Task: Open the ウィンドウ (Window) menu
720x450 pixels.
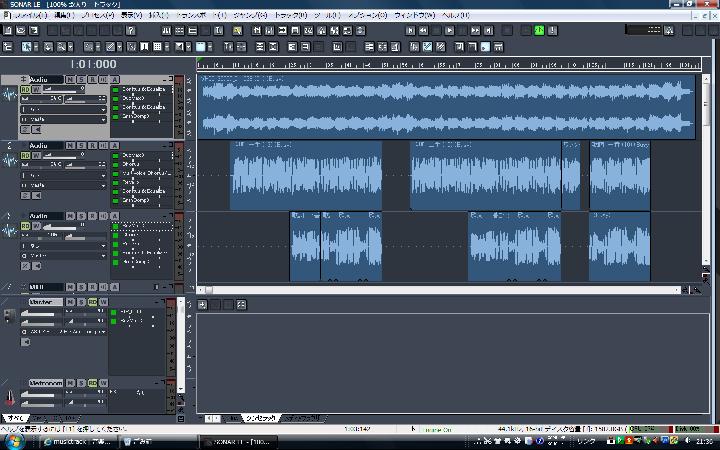Action: pos(415,15)
